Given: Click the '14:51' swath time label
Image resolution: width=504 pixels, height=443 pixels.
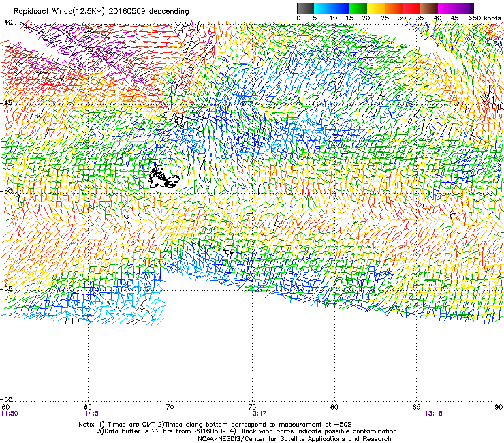Looking at the screenshot, I should click(93, 414).
